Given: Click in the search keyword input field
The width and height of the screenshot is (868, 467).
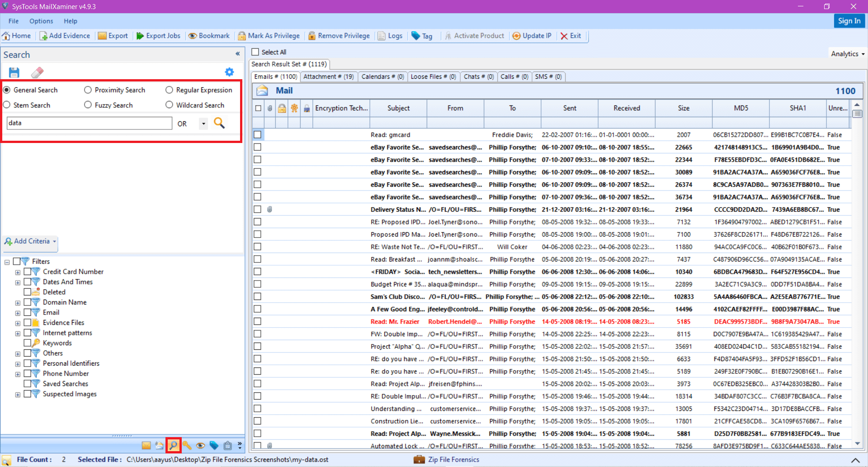Looking at the screenshot, I should [89, 123].
